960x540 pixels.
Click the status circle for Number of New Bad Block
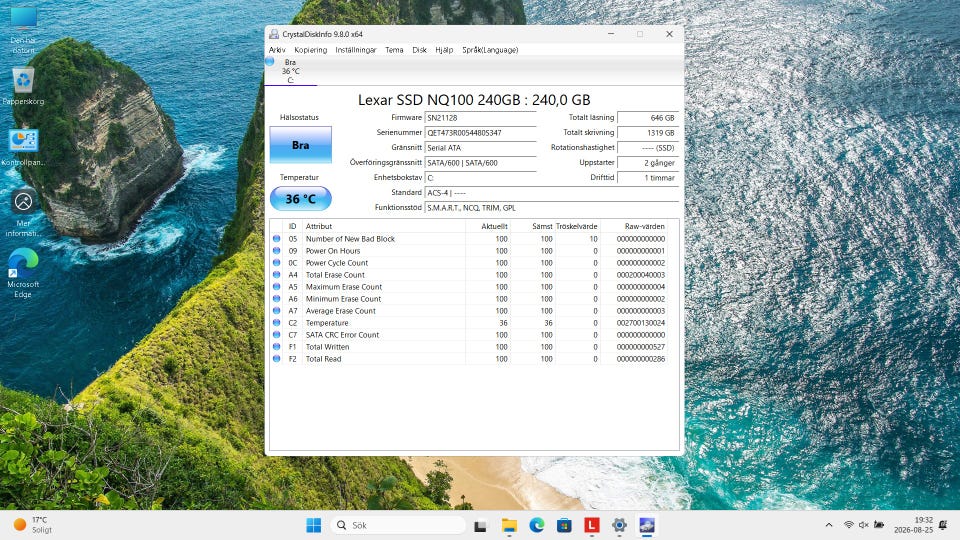click(276, 239)
